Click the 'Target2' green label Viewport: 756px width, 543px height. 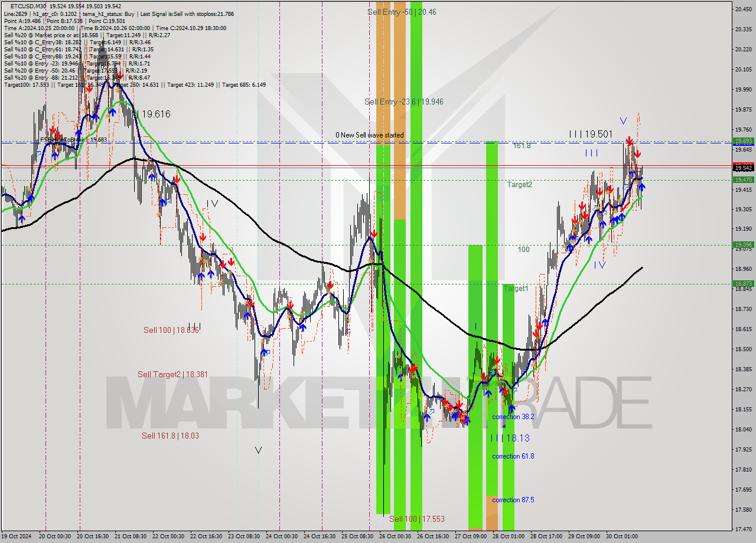(x=520, y=184)
